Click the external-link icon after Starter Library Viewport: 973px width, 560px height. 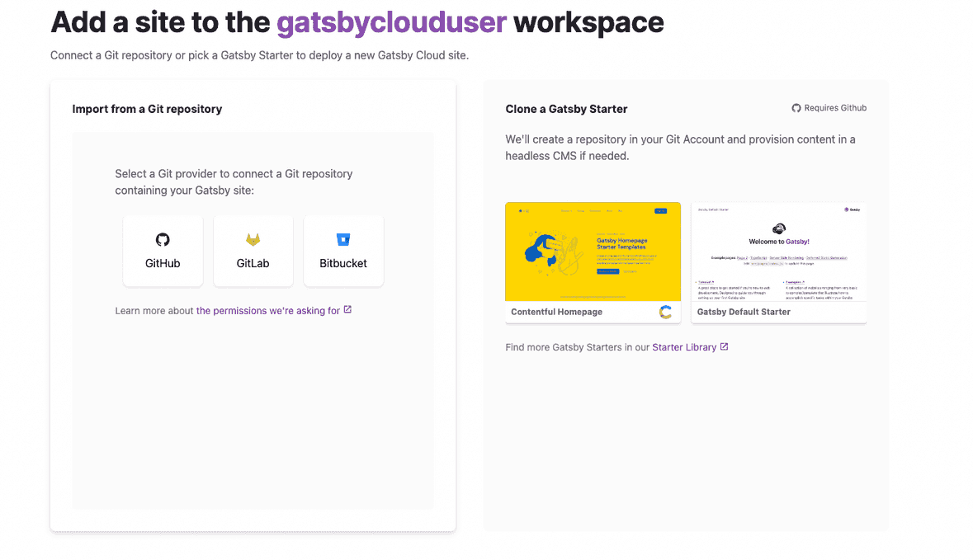724,346
